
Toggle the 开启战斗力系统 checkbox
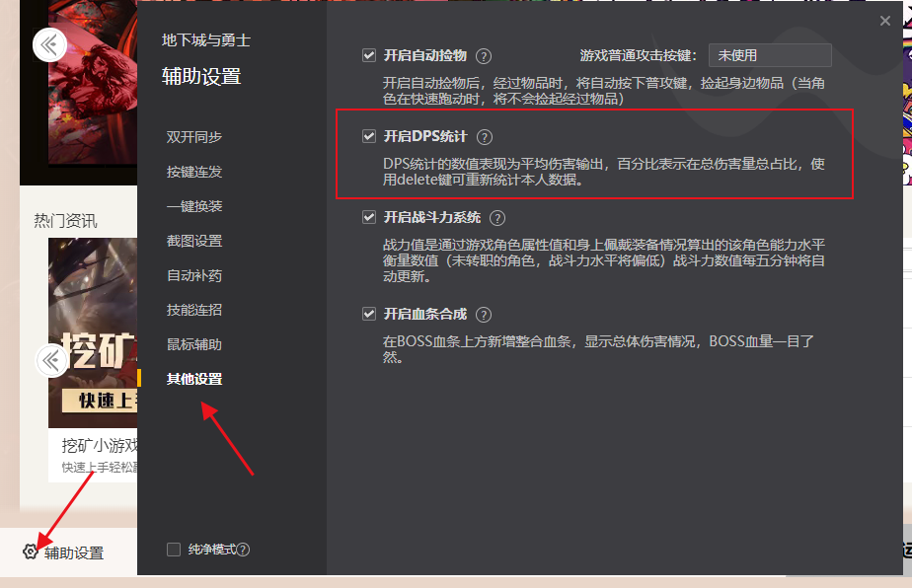tap(369, 217)
